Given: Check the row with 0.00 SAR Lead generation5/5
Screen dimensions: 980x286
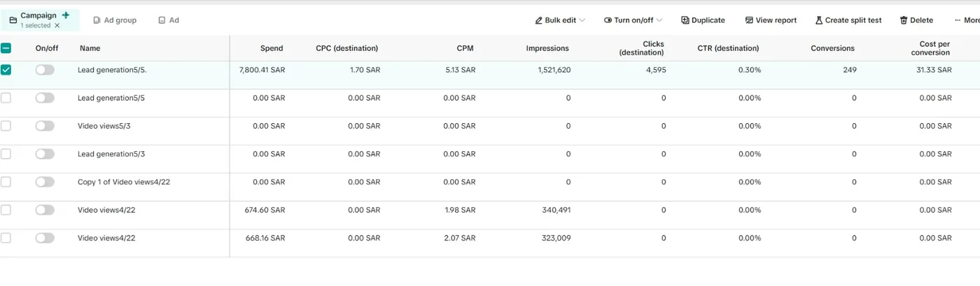Looking at the screenshot, I should pos(6,98).
